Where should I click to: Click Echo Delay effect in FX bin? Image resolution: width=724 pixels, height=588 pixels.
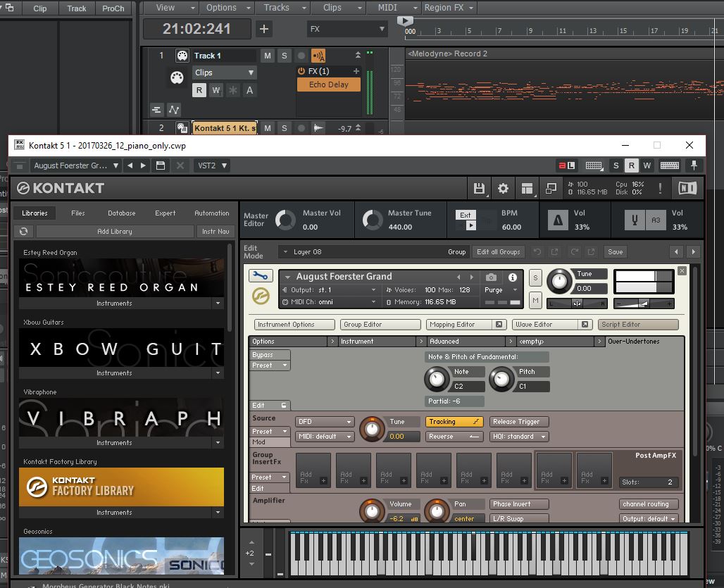click(328, 85)
